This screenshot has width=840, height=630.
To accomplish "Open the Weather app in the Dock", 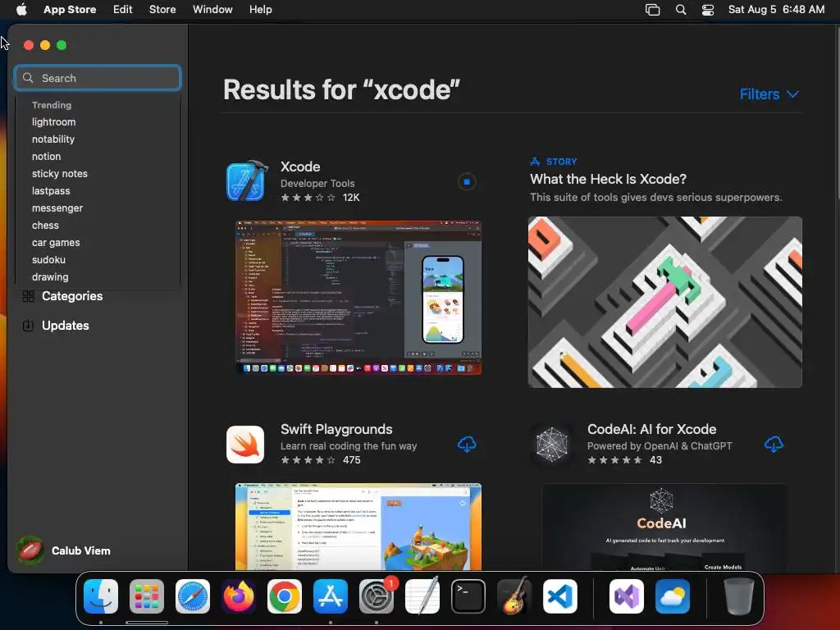I will pyautogui.click(x=673, y=596).
